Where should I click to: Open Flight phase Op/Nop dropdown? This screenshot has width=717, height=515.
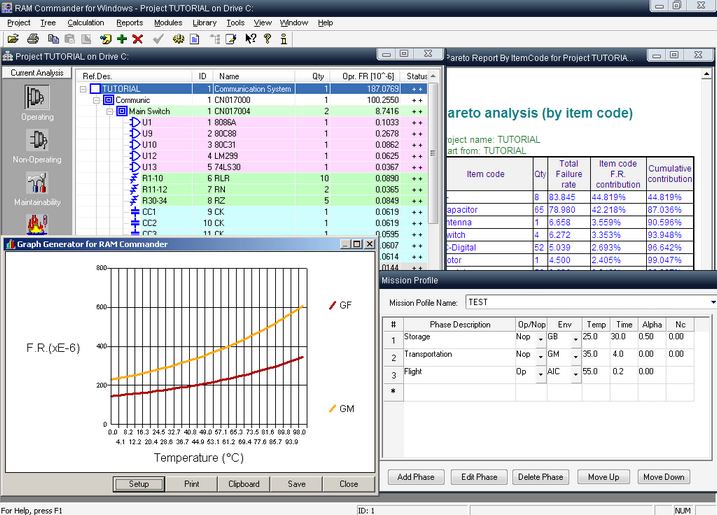tap(540, 375)
